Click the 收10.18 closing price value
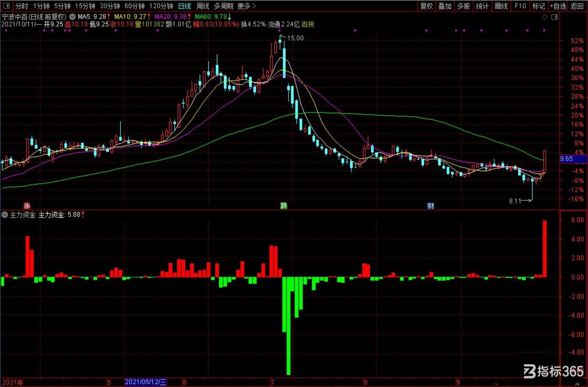Screen dimensions: 588x387 point(122,24)
